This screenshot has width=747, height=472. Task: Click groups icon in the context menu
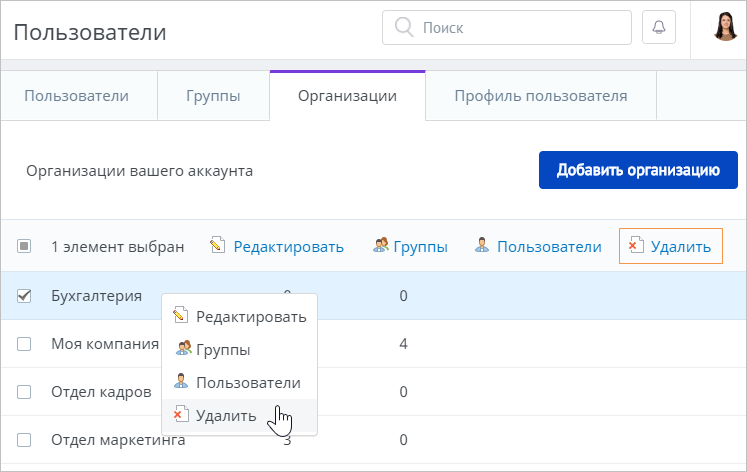183,348
